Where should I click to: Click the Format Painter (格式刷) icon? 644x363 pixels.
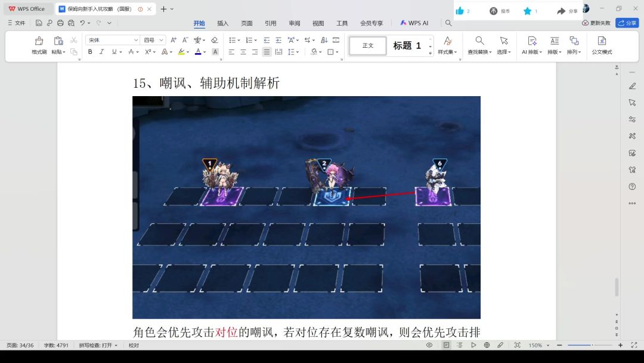[x=39, y=41]
